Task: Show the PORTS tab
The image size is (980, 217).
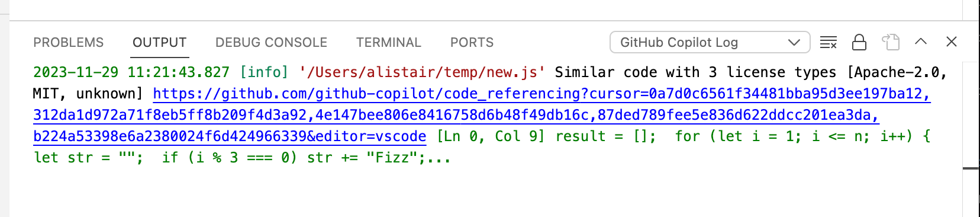Action: [472, 43]
